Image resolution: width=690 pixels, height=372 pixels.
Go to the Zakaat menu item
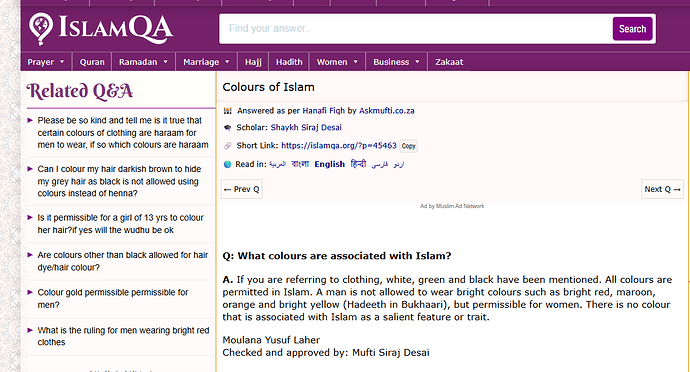[449, 62]
